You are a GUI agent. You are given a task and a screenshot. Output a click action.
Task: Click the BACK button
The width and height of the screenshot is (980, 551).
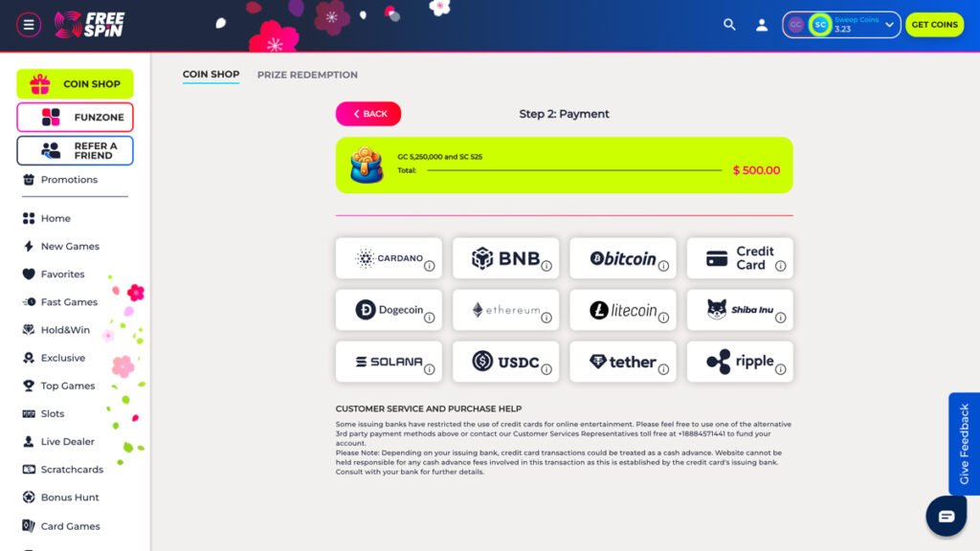click(368, 114)
